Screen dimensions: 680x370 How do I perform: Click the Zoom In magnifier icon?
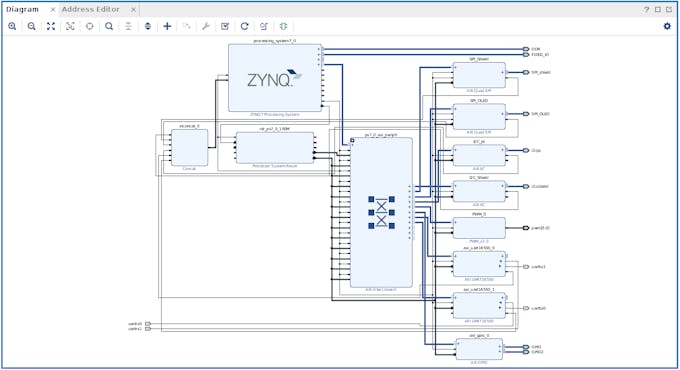[12, 26]
